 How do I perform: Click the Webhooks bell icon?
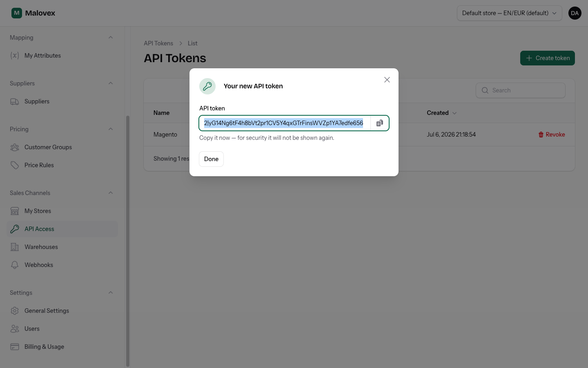pos(15,265)
